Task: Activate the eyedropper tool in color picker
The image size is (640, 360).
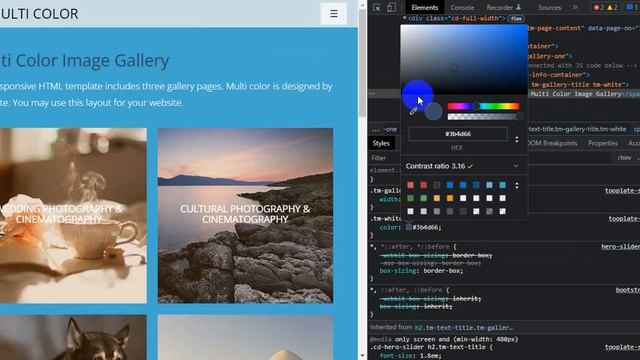Action: 413,111
